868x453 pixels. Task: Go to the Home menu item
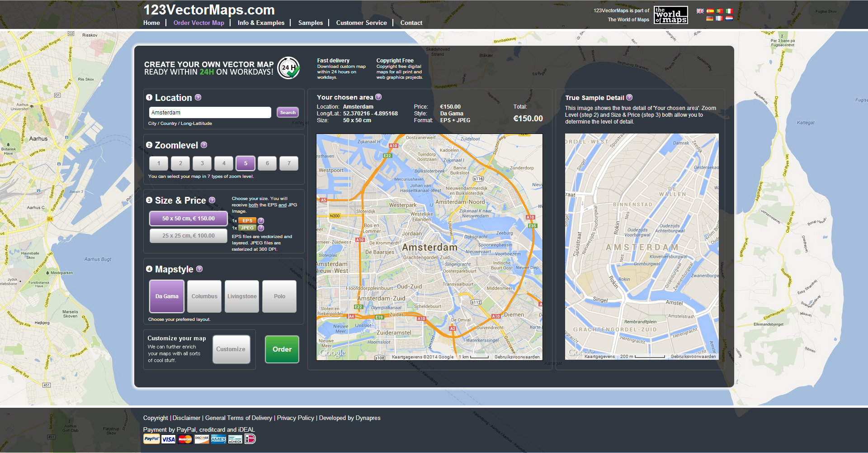click(x=151, y=23)
